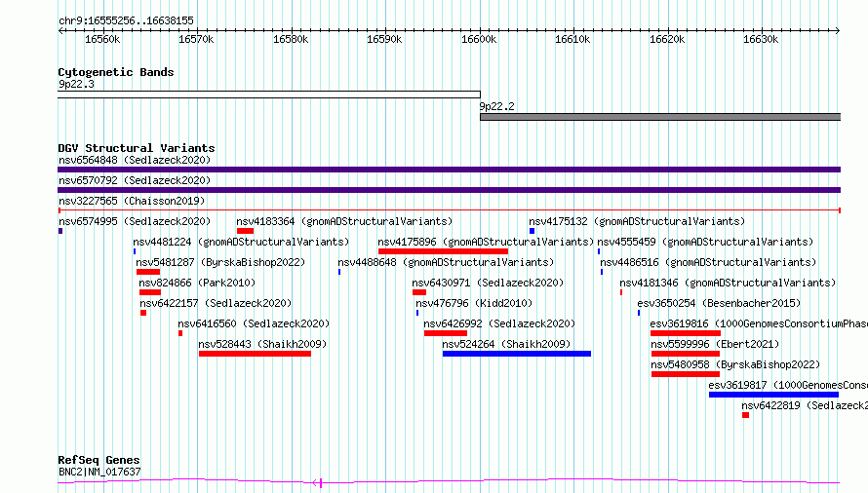Open variant nsv6574995 (Sedlazeck2020) label

[x=135, y=221]
